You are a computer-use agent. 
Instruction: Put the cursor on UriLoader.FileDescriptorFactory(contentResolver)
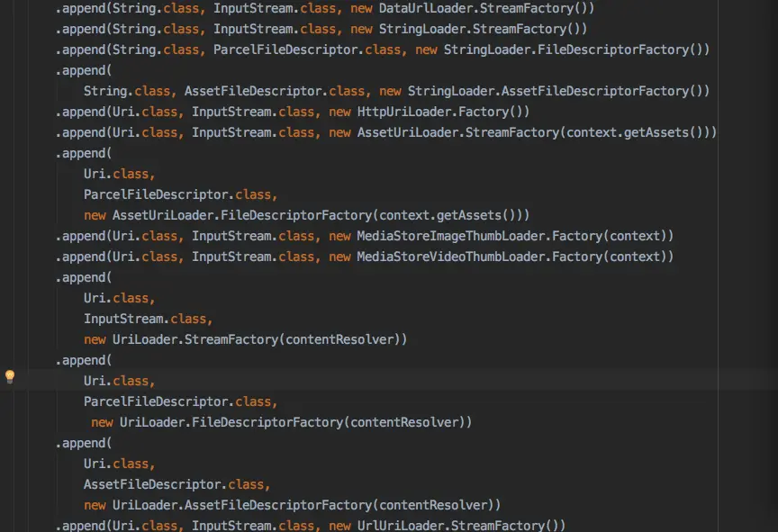click(293, 422)
